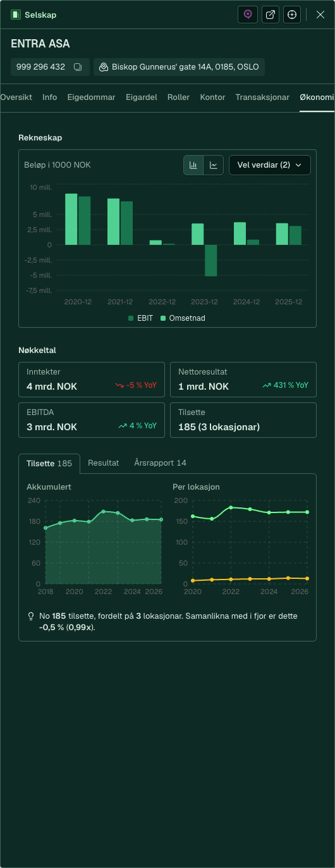Switch to the Årsrapport 14 tab

tap(161, 463)
